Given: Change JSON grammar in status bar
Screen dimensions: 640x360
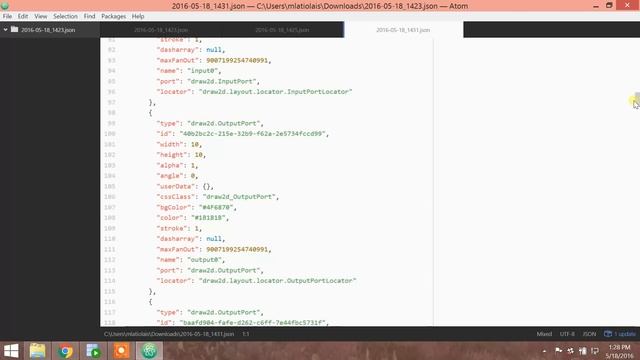Looking at the screenshot, I should point(589,334).
